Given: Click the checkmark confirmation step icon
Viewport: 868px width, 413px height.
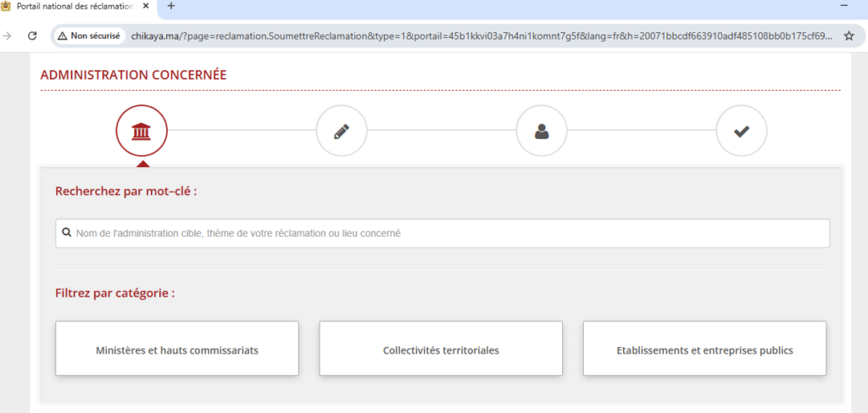Looking at the screenshot, I should click(x=741, y=131).
